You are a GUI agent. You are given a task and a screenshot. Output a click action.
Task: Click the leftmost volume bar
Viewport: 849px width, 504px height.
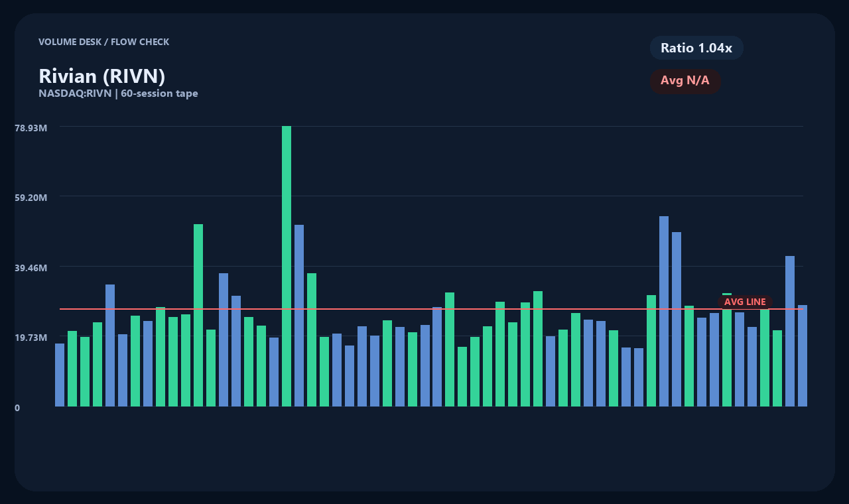[60, 375]
